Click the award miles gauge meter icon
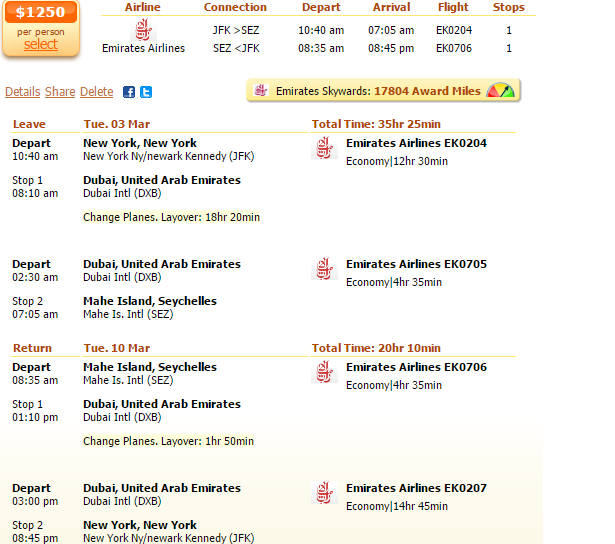The image size is (615, 544). click(500, 90)
